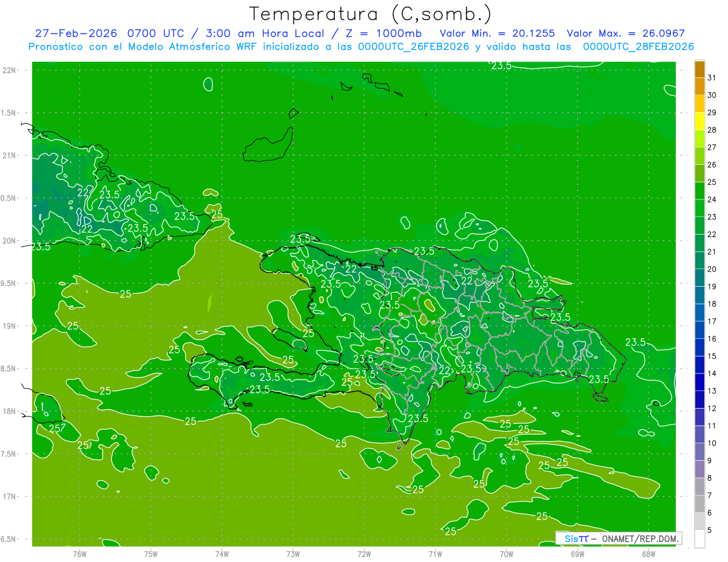Click the 74W longitude axis label
Image resolution: width=728 pixels, height=562 pixels.
click(x=222, y=554)
